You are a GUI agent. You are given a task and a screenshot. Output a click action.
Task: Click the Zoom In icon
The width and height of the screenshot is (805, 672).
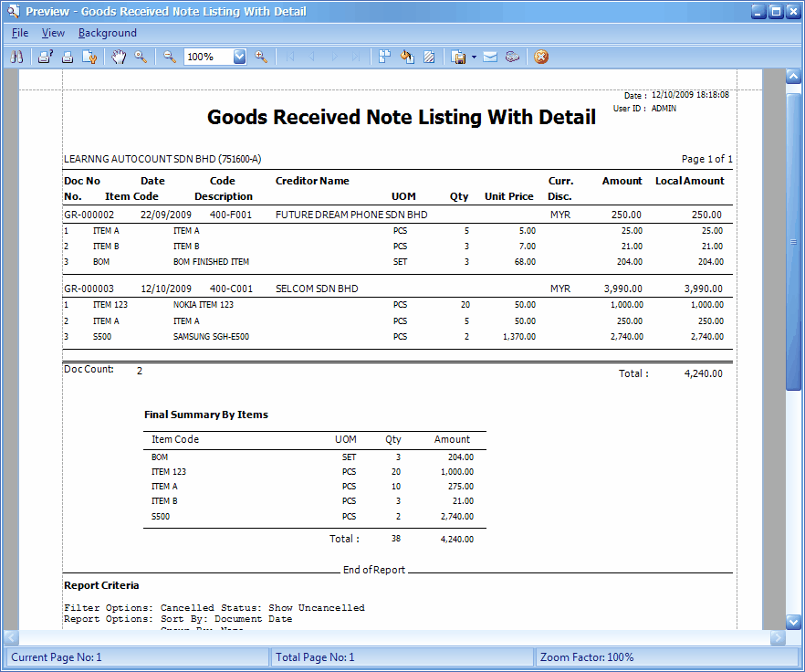(261, 57)
